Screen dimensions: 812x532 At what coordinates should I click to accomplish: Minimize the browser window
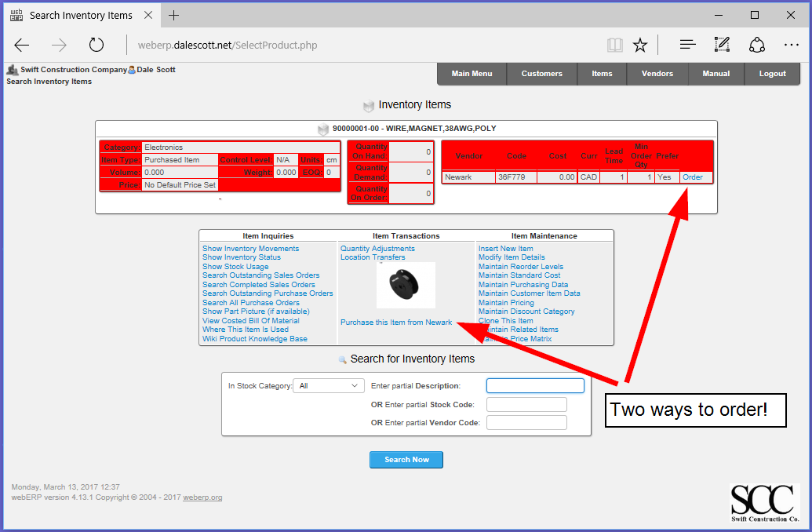[x=719, y=15]
